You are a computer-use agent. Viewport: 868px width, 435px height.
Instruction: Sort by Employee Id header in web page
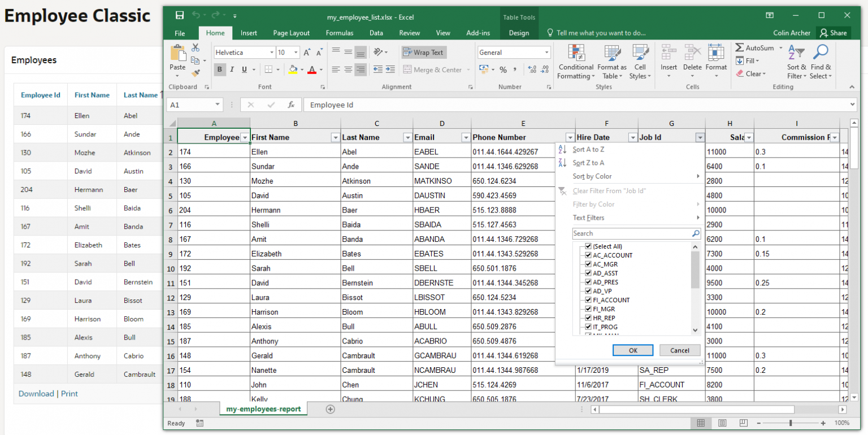click(41, 95)
